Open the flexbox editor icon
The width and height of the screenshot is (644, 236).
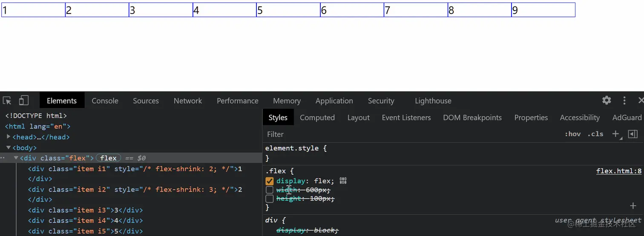point(343,181)
